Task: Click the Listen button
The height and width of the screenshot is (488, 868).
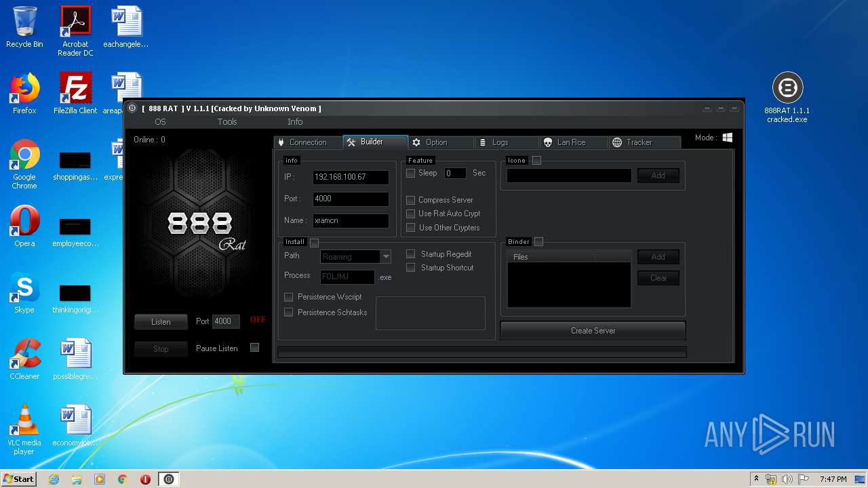Action: pos(161,322)
